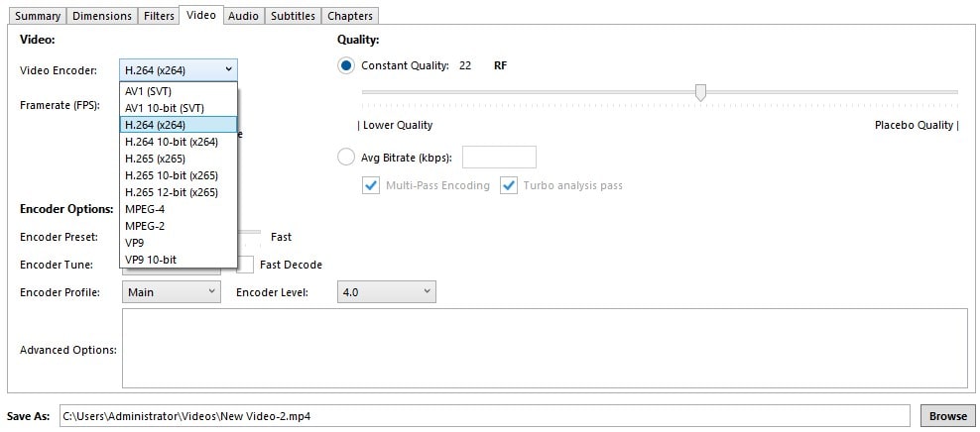Open the Audio tab
This screenshot has width=980, height=432.
pos(243,16)
